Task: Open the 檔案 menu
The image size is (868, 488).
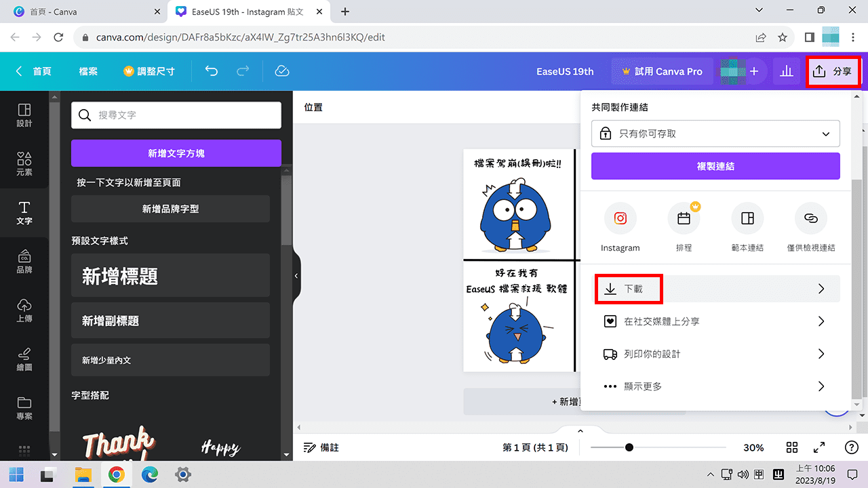Action: 88,70
